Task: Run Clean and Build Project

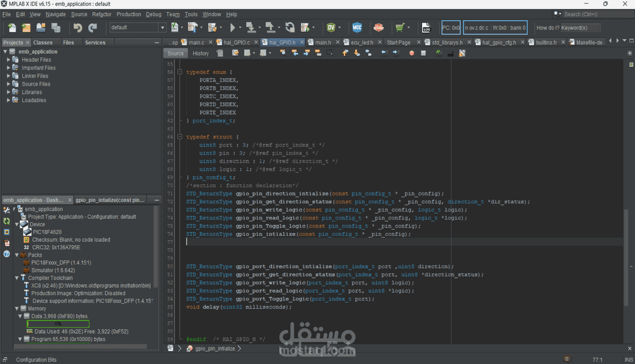Action: click(211, 28)
